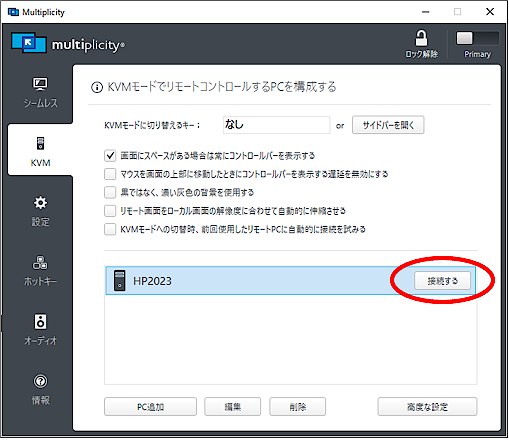The image size is (509, 440).
Task: Click the 編集 button
Action: click(232, 407)
